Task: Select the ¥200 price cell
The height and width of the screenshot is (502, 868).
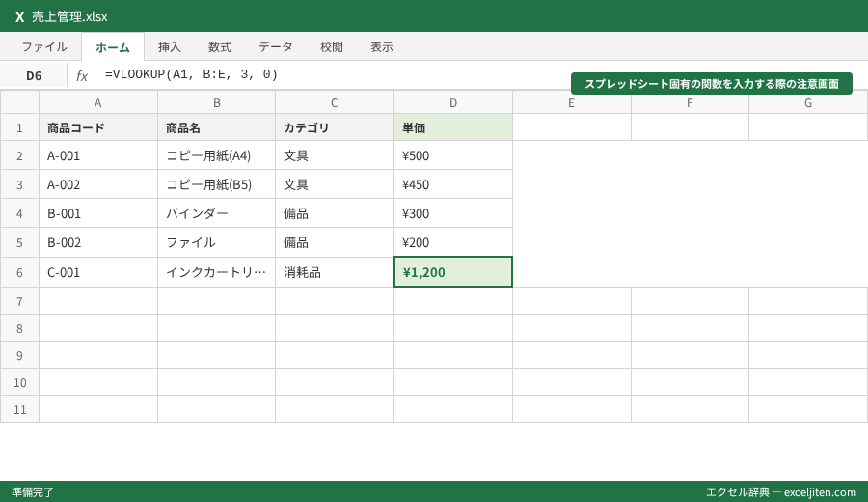Action: [x=453, y=242]
